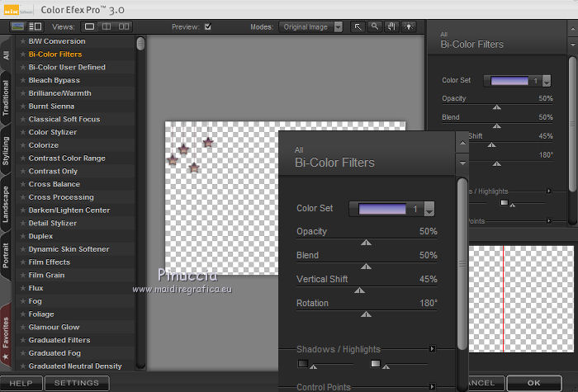Expand Shadows / Highlights in right-side panel
Viewport: 578px width, 392px height.
(549, 191)
